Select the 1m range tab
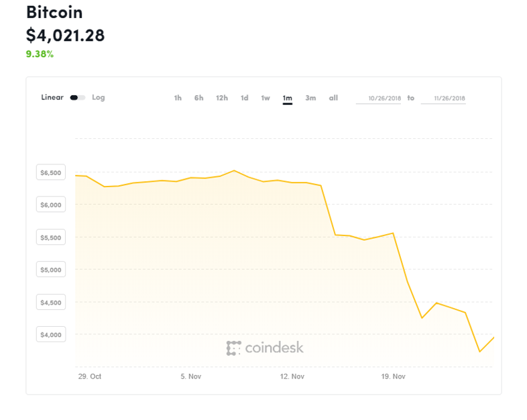 pos(288,98)
